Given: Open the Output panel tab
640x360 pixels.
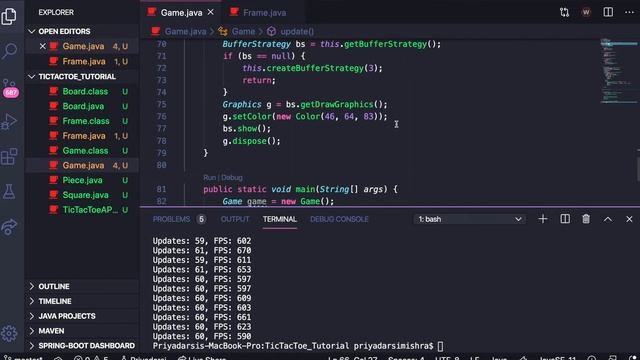Looking at the screenshot, I should pyautogui.click(x=235, y=219).
